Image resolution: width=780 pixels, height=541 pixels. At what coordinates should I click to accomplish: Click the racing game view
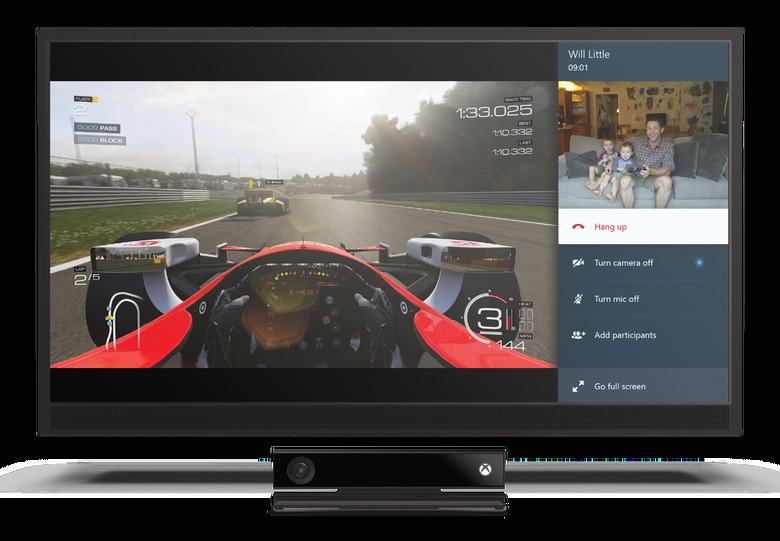(x=304, y=224)
